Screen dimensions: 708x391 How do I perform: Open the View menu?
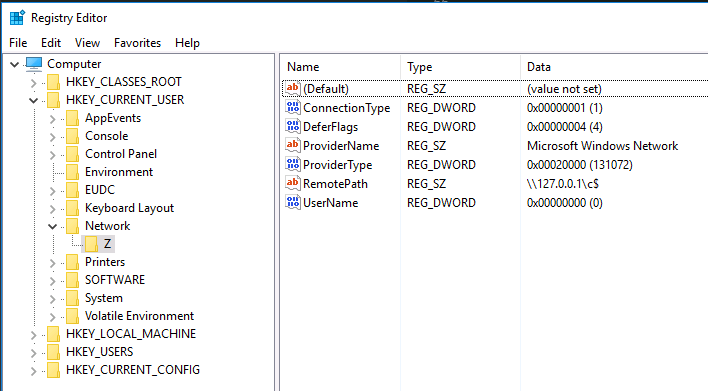click(87, 43)
